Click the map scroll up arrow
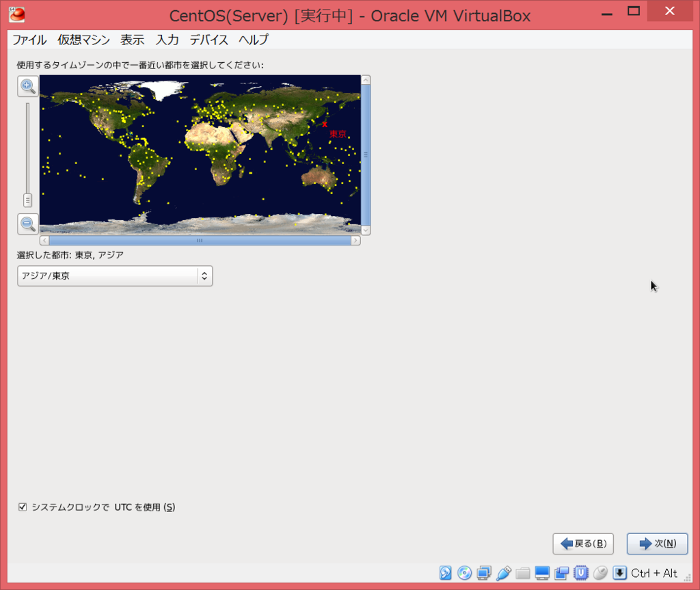Viewport: 700px width, 590px height. [x=366, y=80]
